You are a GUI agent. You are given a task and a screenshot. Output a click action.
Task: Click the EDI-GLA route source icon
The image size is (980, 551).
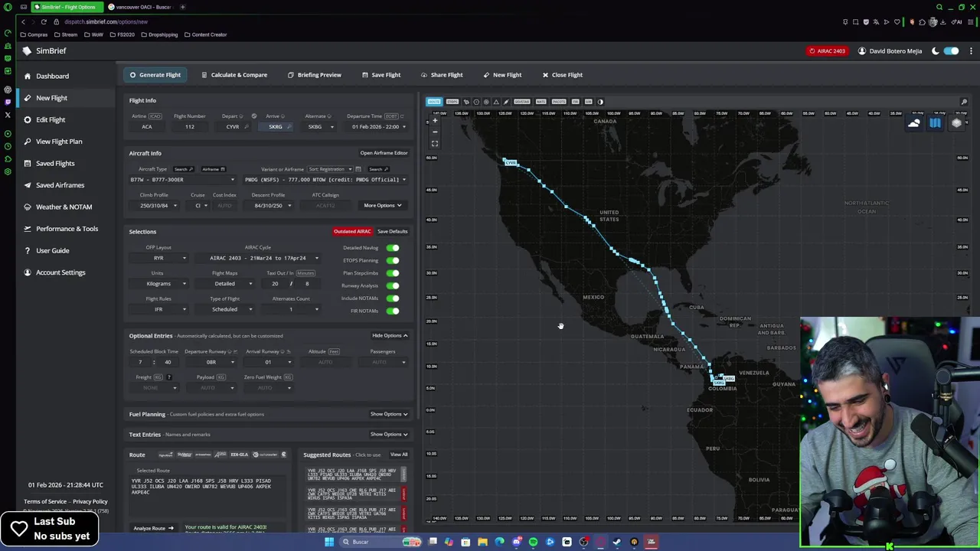[x=240, y=455]
